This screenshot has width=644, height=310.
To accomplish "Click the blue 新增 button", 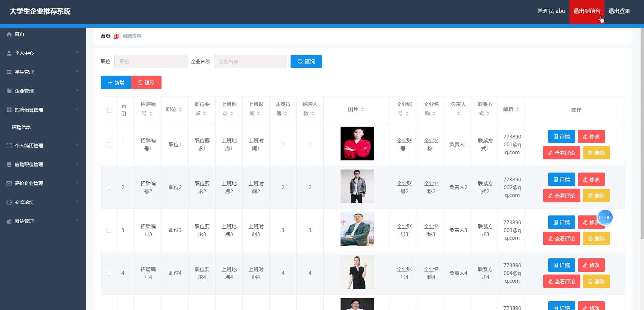I will (116, 82).
